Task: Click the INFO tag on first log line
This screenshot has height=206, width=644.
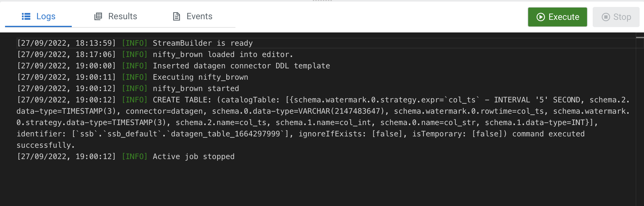Action: [135, 43]
